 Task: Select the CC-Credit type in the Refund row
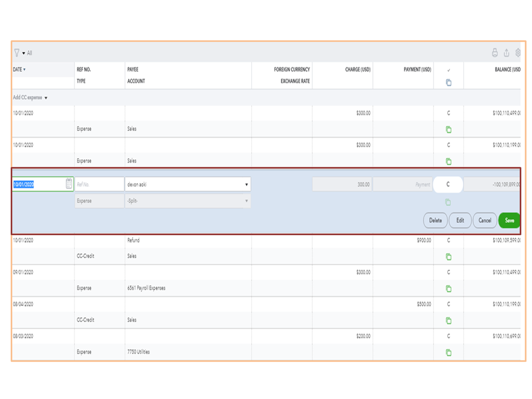point(86,256)
